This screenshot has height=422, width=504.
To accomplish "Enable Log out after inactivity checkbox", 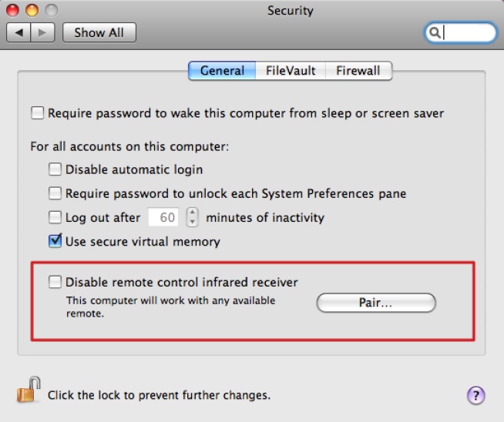I will (x=55, y=217).
